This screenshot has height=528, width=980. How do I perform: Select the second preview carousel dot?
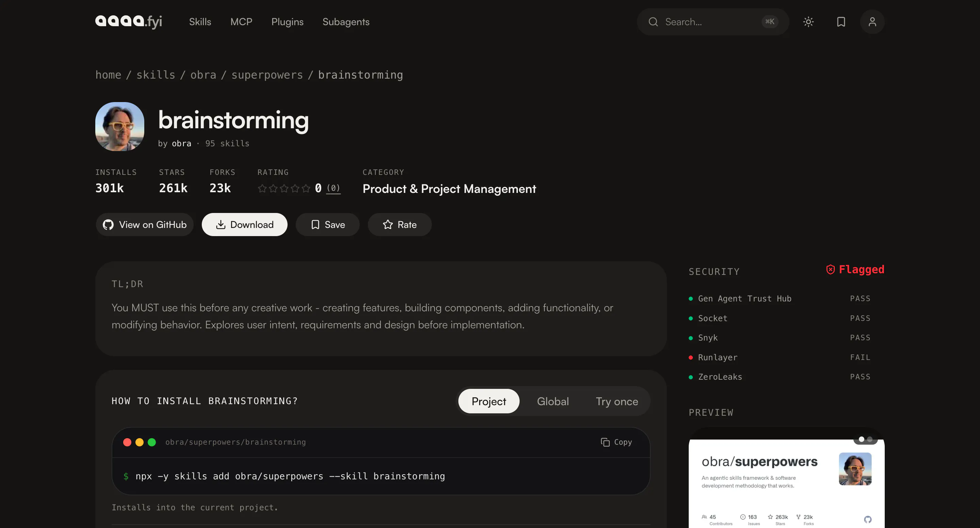[x=870, y=439]
